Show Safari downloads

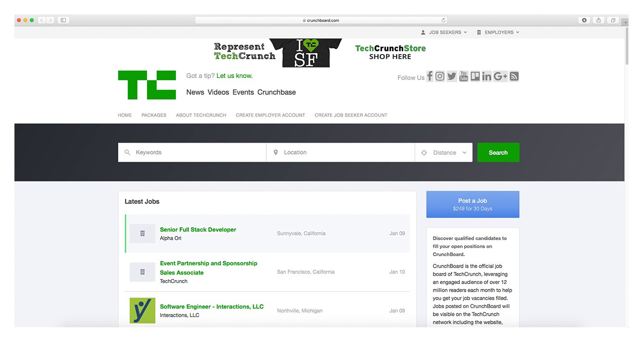click(584, 20)
